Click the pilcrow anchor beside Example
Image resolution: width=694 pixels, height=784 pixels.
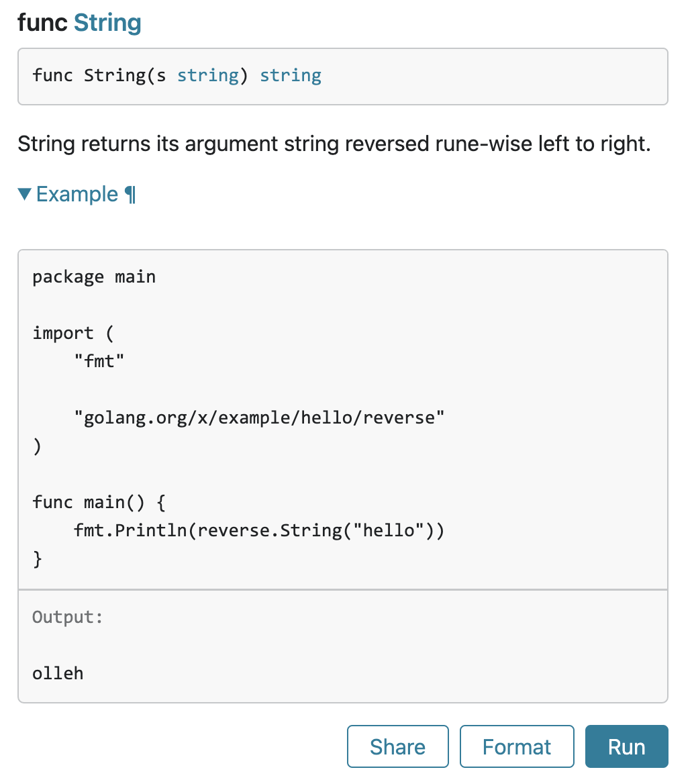click(130, 194)
